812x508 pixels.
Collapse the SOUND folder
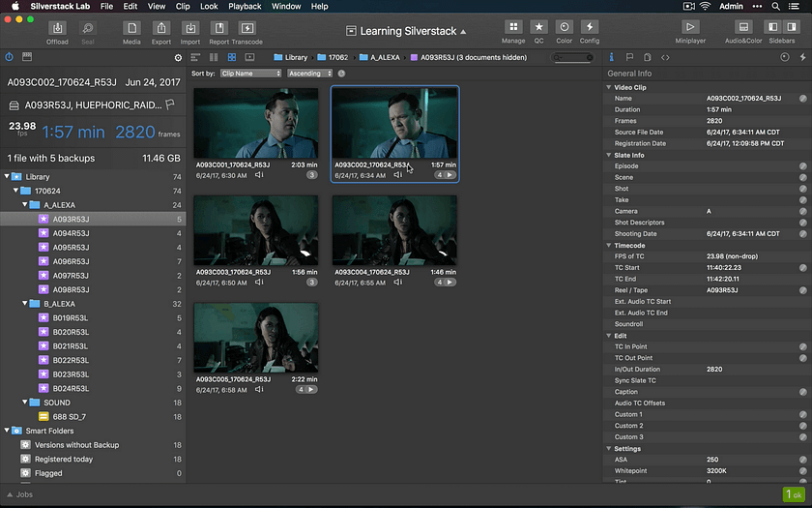(x=24, y=402)
